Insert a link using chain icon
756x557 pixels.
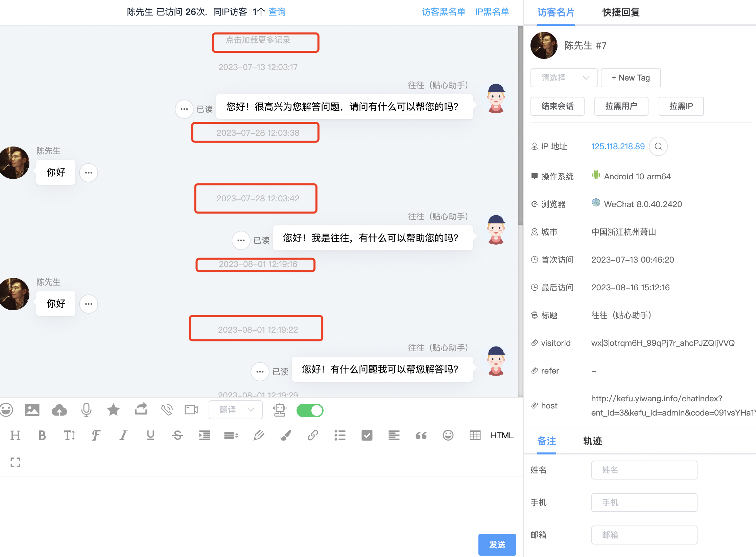click(313, 435)
